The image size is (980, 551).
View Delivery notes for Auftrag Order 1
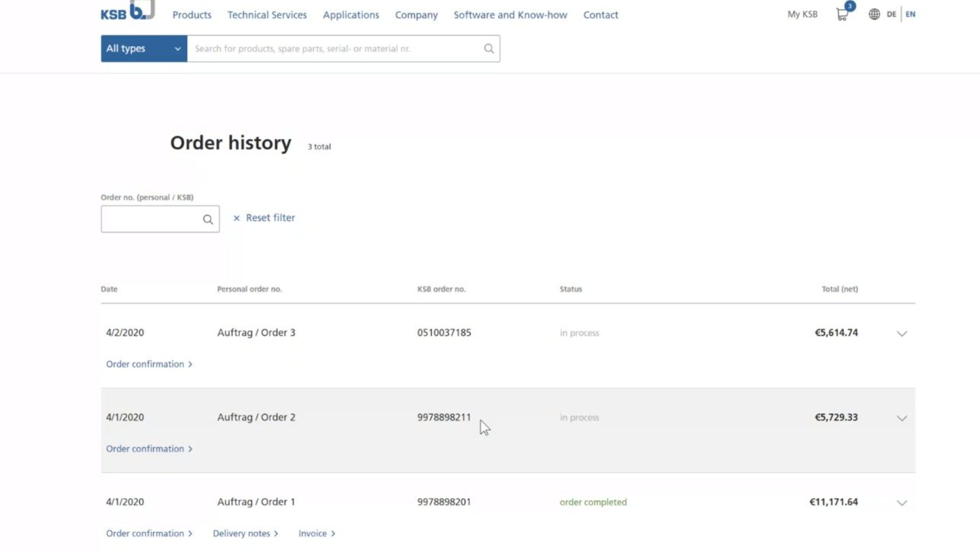[x=241, y=533]
